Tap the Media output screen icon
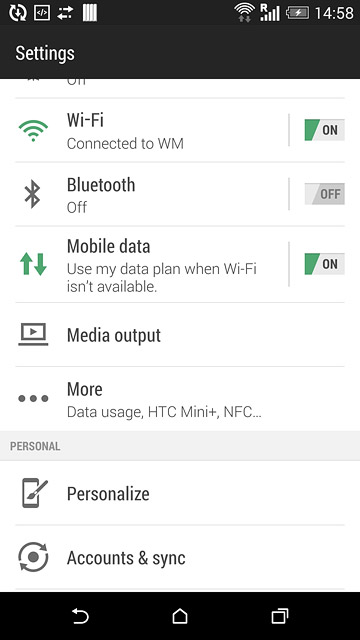The width and height of the screenshot is (360, 640). 33,335
